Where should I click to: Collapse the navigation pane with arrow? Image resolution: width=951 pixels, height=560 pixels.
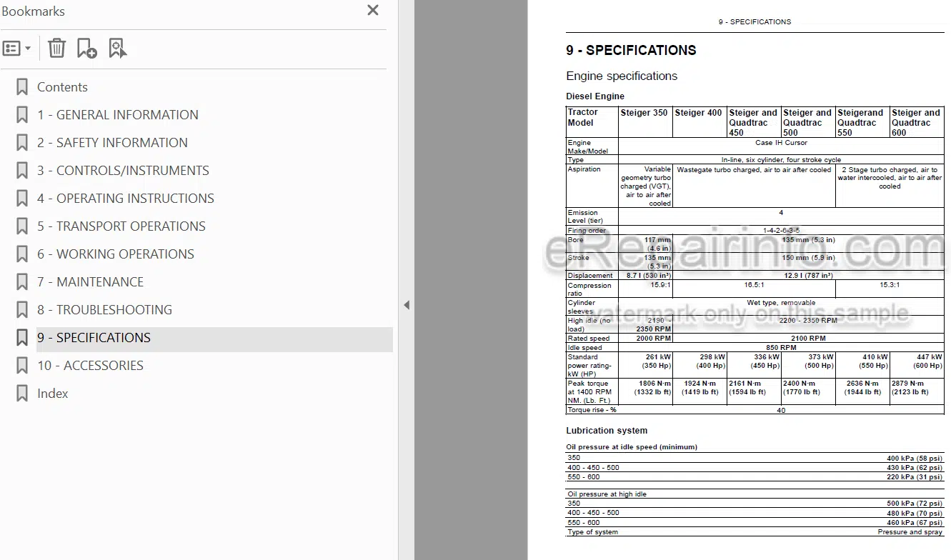pos(407,305)
